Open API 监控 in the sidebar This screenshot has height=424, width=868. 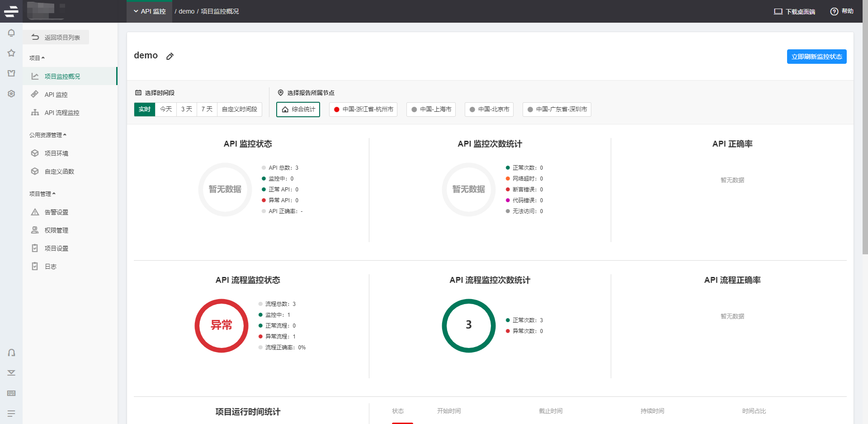tap(70, 94)
